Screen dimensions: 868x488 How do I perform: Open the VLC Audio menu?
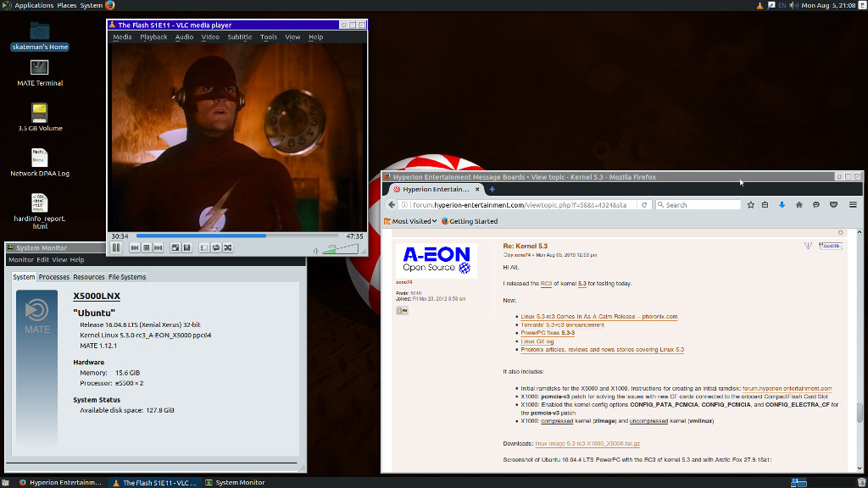tap(184, 37)
